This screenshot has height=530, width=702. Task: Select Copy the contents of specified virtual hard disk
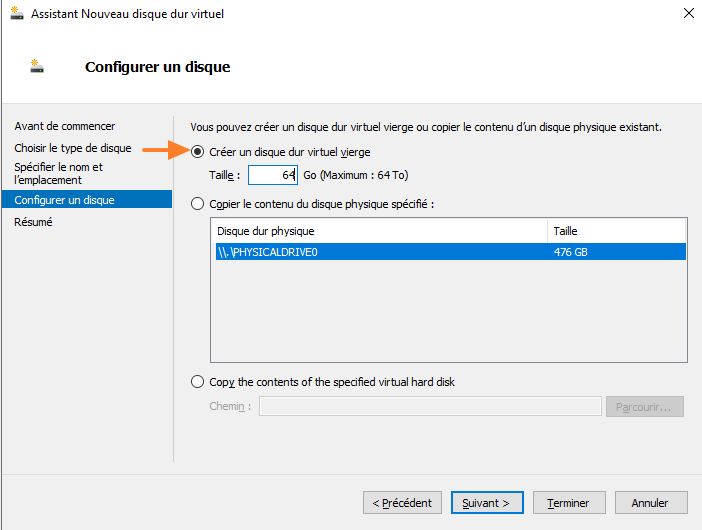[x=198, y=382]
